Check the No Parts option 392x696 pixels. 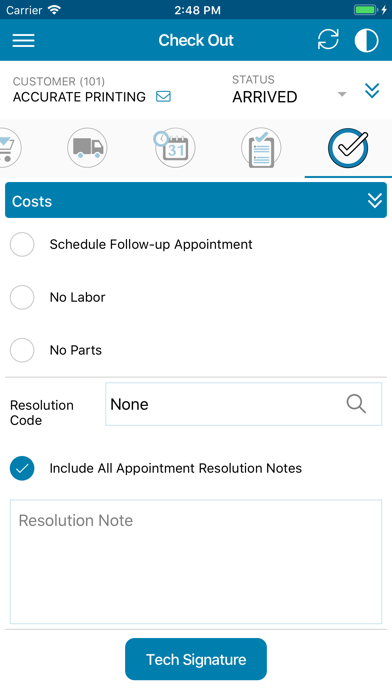22,350
